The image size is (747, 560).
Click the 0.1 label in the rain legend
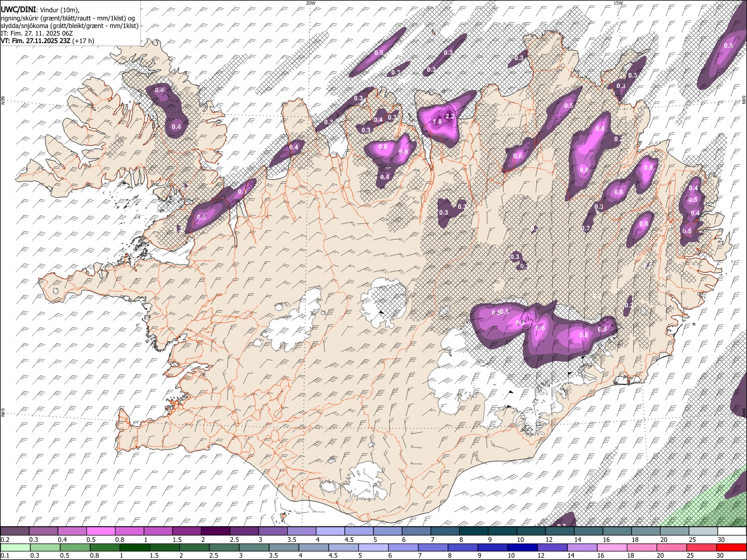point(5,555)
